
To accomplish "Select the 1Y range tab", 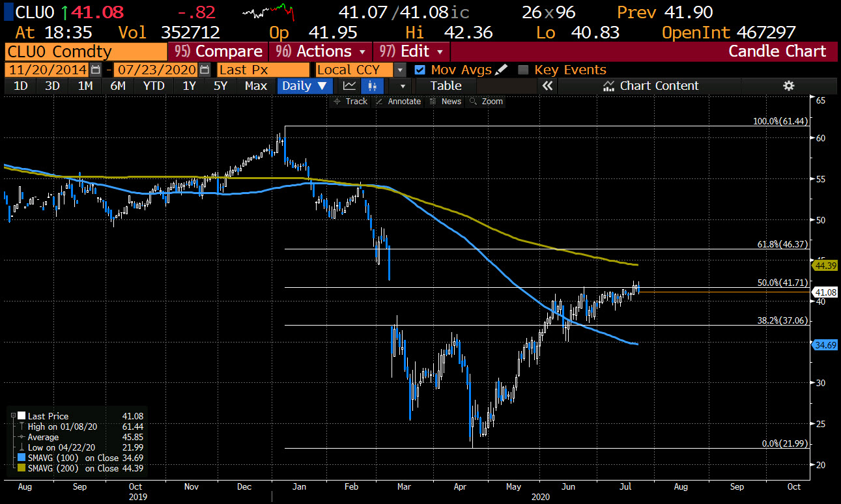I will [189, 85].
